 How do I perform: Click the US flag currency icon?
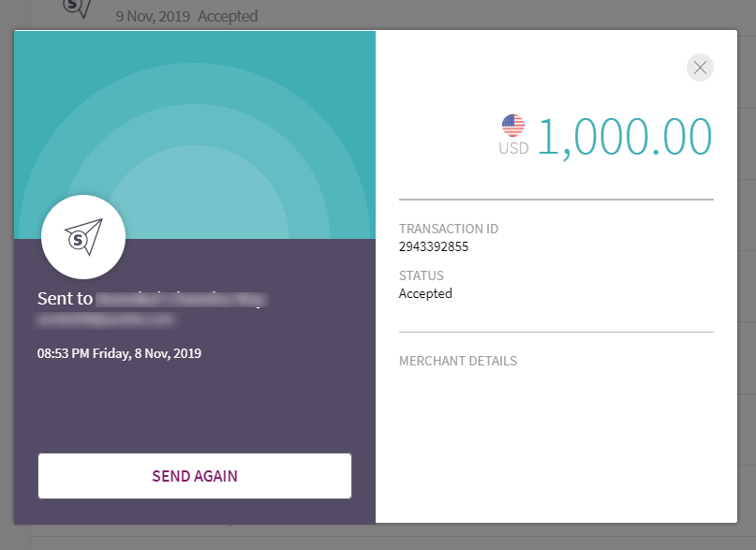click(513, 126)
